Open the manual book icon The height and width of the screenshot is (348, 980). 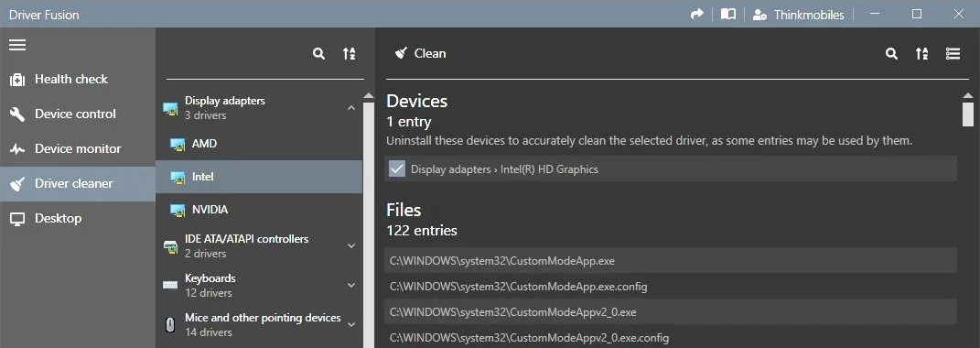(x=728, y=15)
